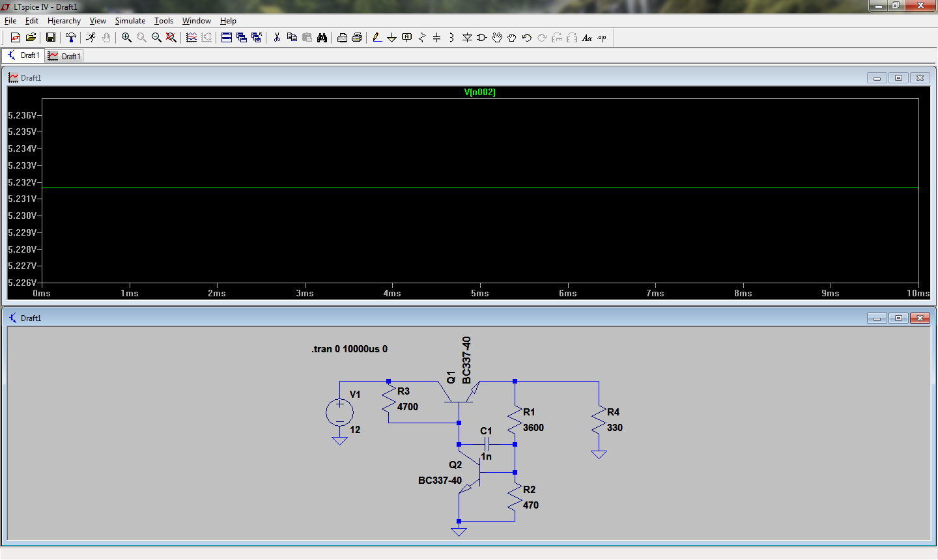
Task: Open the Tools menu
Action: (163, 21)
